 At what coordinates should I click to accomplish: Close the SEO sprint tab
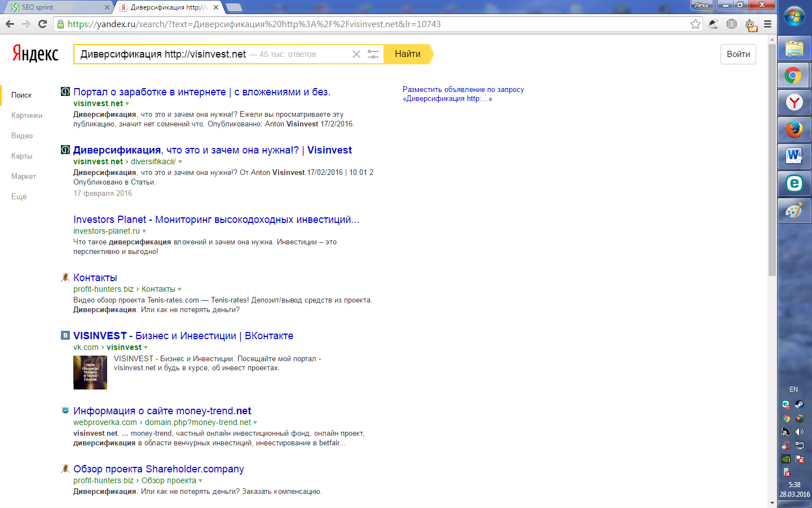coord(107,7)
